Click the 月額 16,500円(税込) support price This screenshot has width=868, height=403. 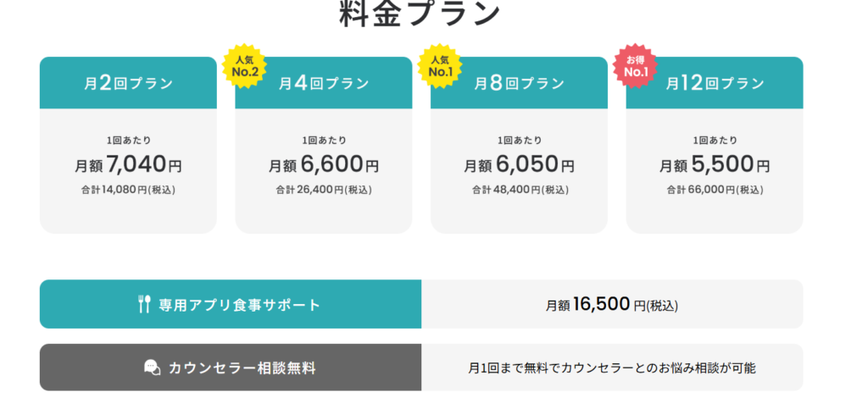click(x=611, y=305)
